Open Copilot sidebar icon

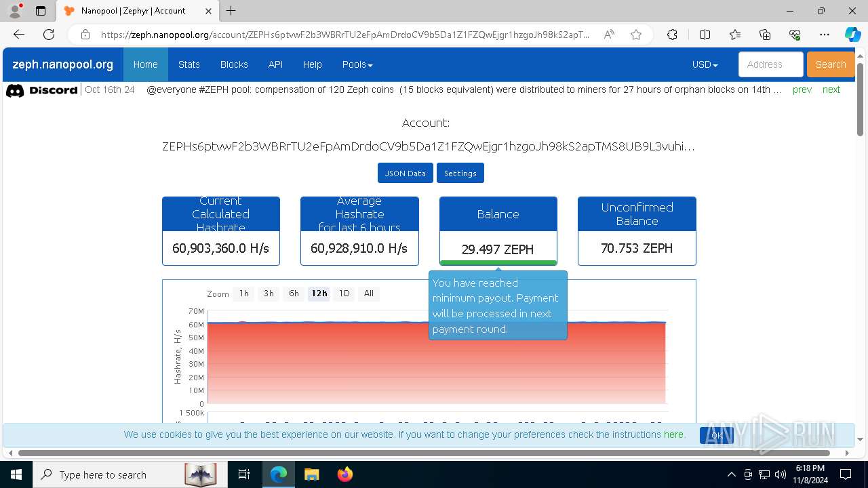point(852,35)
